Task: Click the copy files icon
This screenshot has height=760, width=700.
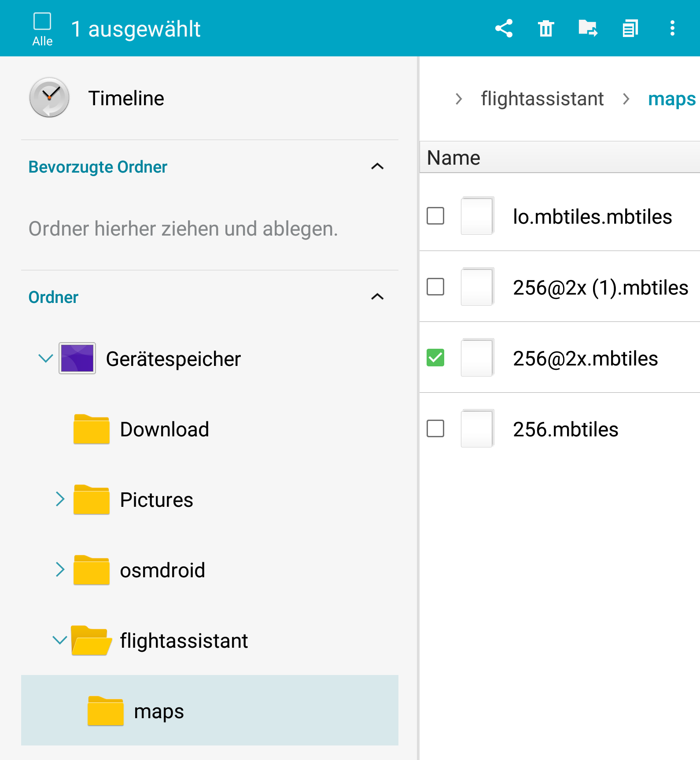Action: pyautogui.click(x=630, y=29)
